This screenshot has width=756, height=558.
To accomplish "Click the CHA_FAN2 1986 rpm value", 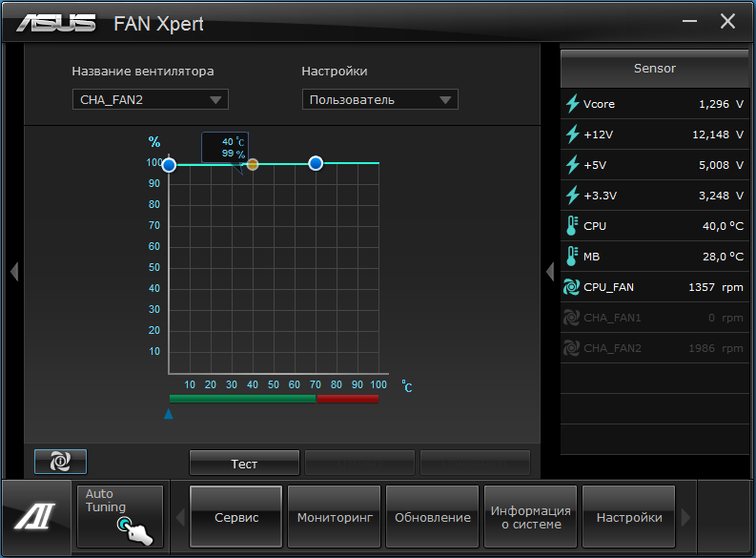I will click(716, 348).
